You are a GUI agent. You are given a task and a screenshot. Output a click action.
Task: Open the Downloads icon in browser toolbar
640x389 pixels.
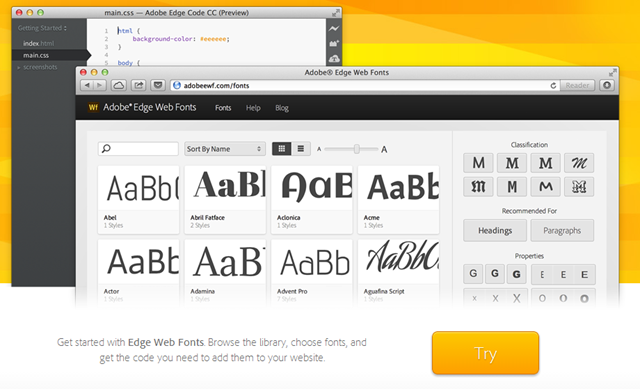click(x=607, y=85)
